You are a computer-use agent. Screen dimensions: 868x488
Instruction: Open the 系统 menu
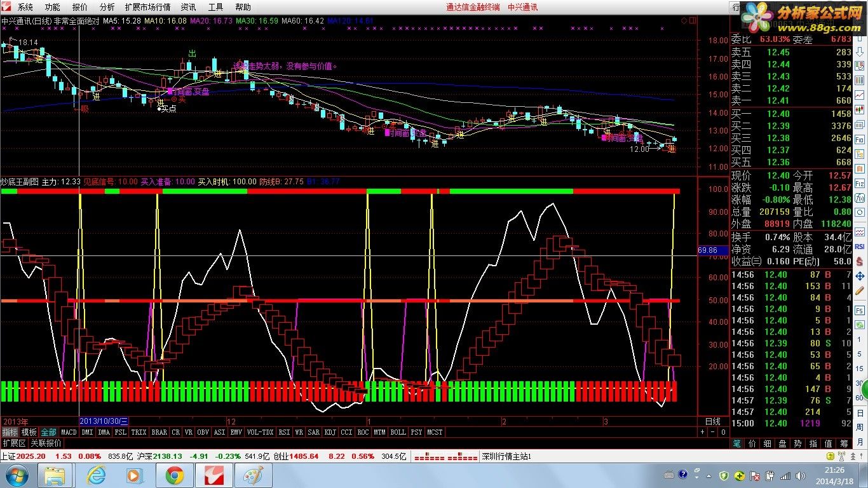[x=25, y=7]
